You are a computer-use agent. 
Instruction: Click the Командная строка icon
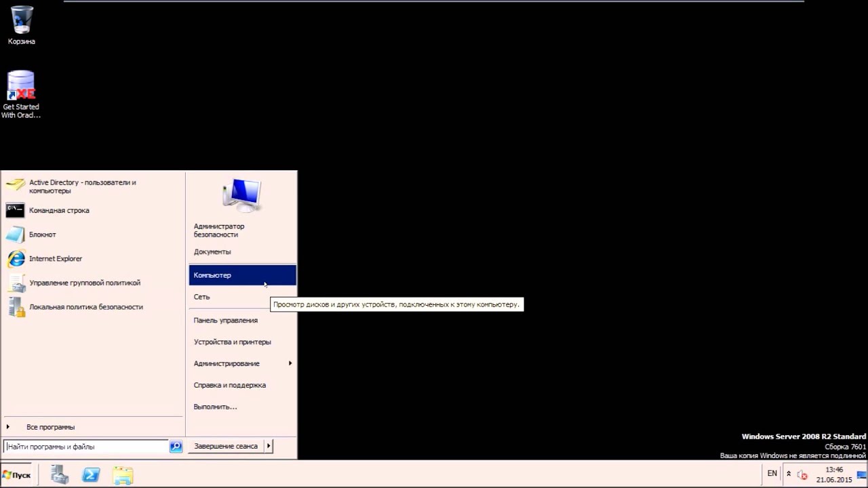click(16, 210)
